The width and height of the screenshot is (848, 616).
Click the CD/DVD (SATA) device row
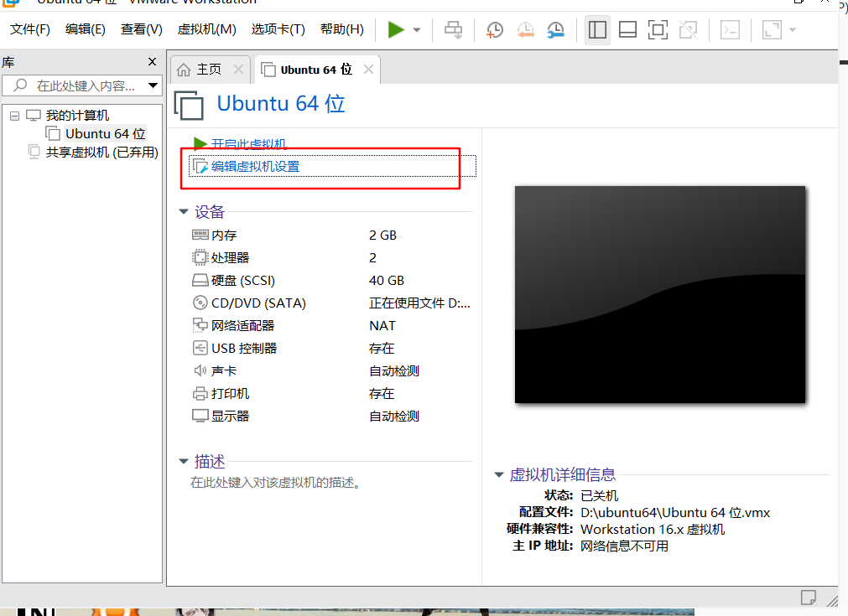click(332, 303)
